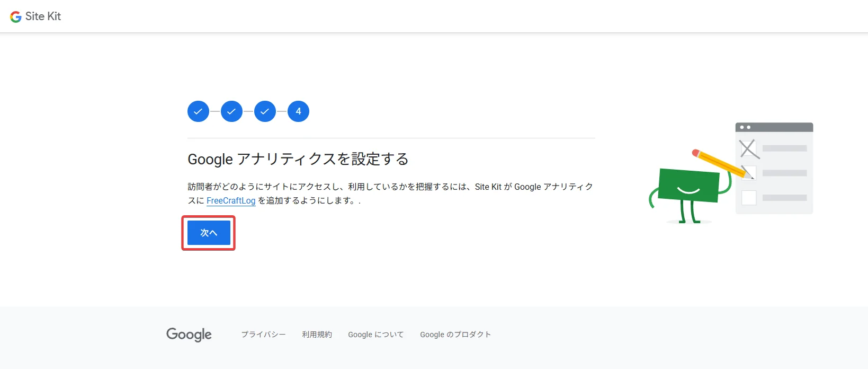Click the Google G logo icon
This screenshot has height=369, width=868.
click(16, 16)
